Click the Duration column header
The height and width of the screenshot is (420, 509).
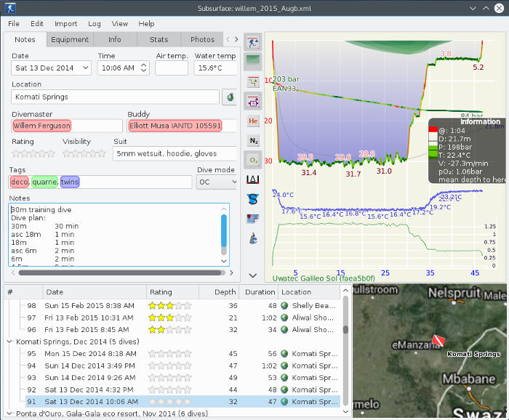[x=260, y=292]
